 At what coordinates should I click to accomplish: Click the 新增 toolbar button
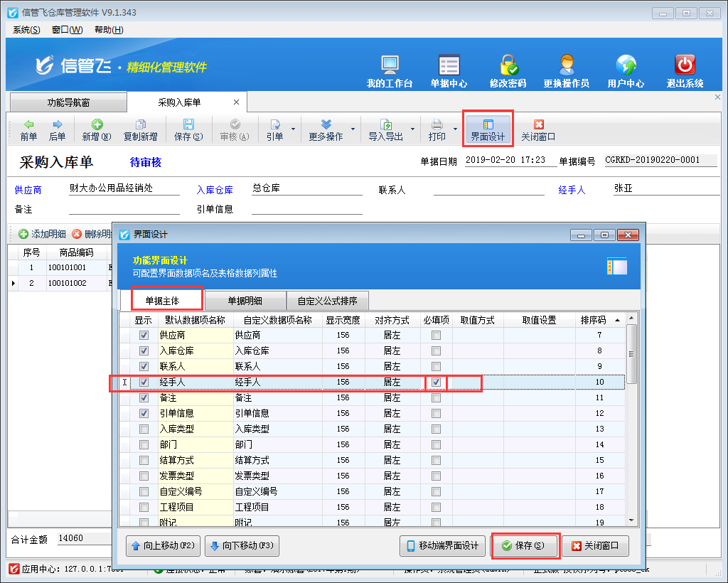click(97, 130)
